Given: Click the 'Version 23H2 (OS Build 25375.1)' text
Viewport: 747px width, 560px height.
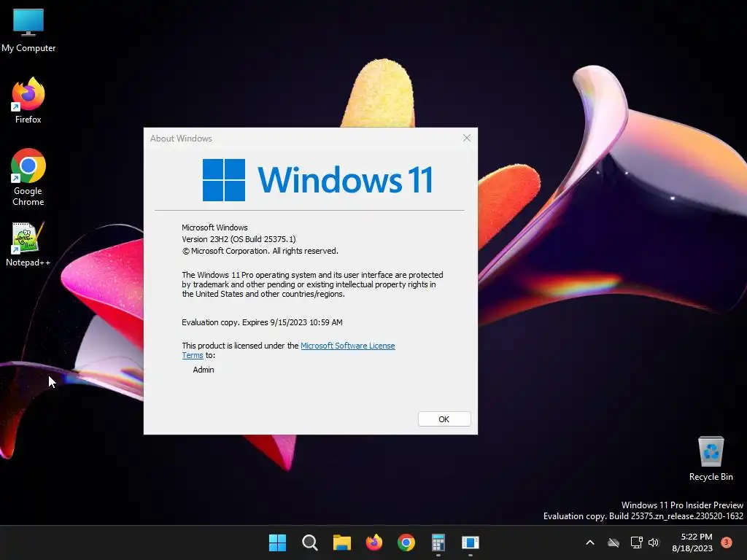Looking at the screenshot, I should [239, 239].
